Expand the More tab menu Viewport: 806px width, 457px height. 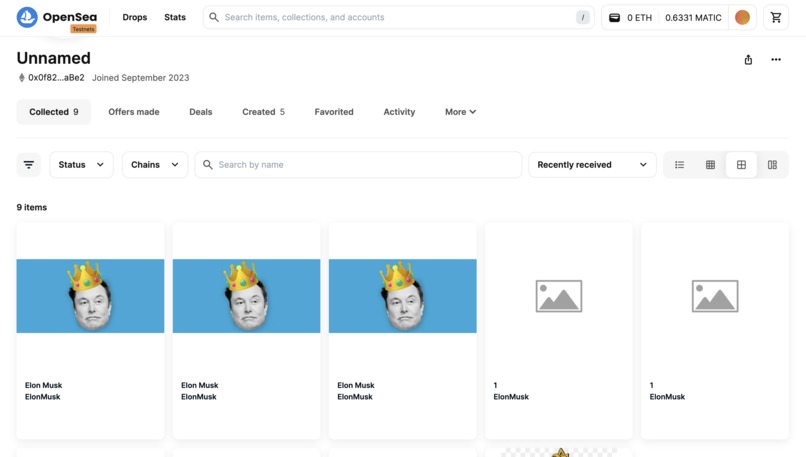tap(460, 112)
